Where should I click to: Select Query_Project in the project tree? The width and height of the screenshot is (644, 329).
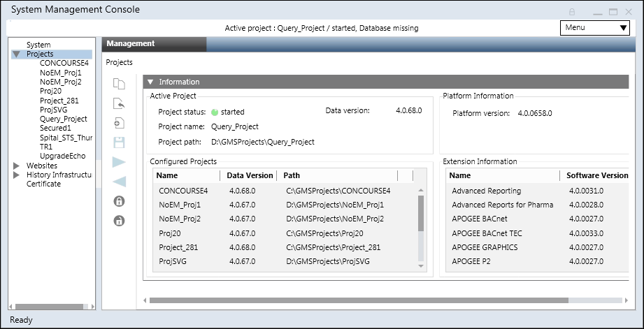click(64, 119)
